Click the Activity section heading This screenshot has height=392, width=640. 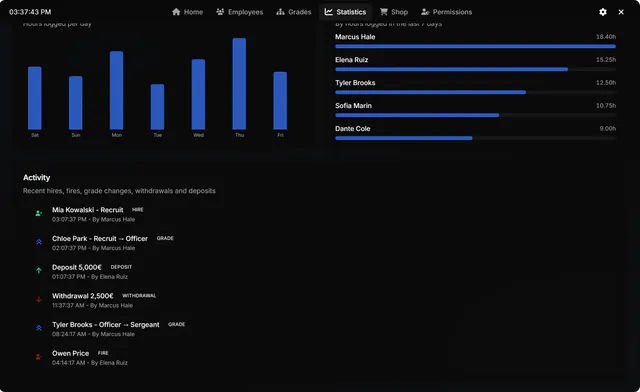(36, 178)
